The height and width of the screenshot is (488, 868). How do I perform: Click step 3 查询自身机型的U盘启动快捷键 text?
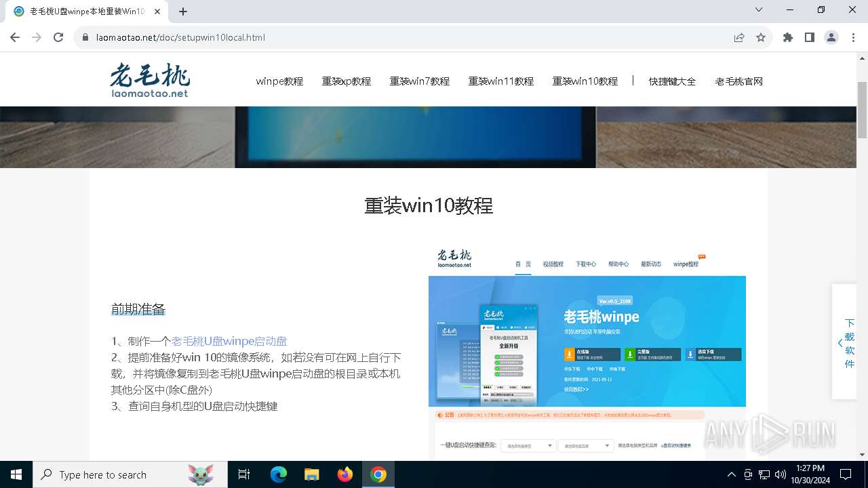(x=195, y=406)
